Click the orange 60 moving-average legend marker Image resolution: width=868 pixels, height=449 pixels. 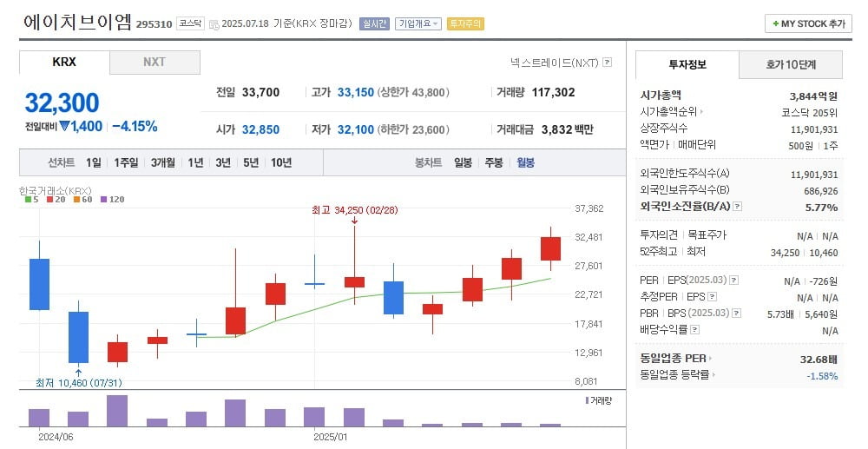(x=76, y=199)
